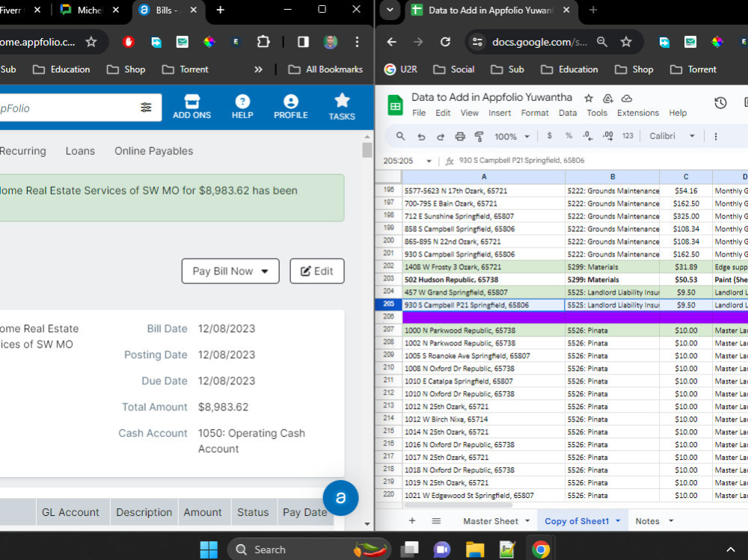Select the Paint format tool in Sheets
The image size is (748, 560).
coord(479,136)
